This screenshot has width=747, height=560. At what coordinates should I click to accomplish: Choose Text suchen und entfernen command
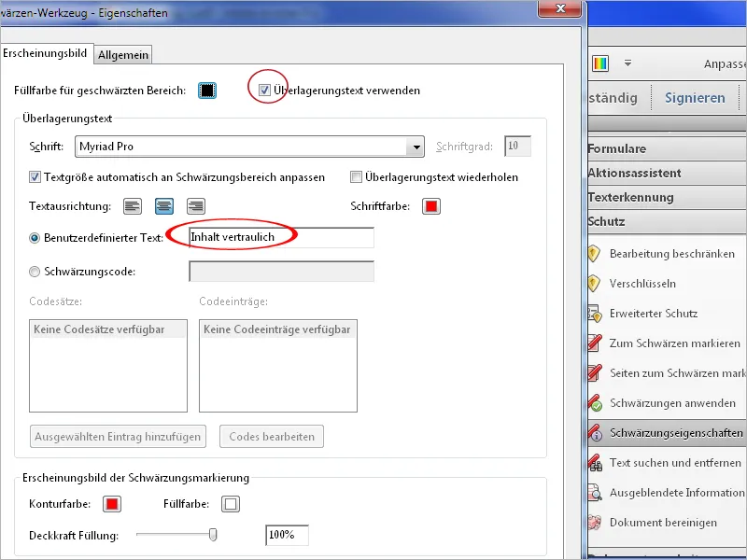click(x=675, y=463)
